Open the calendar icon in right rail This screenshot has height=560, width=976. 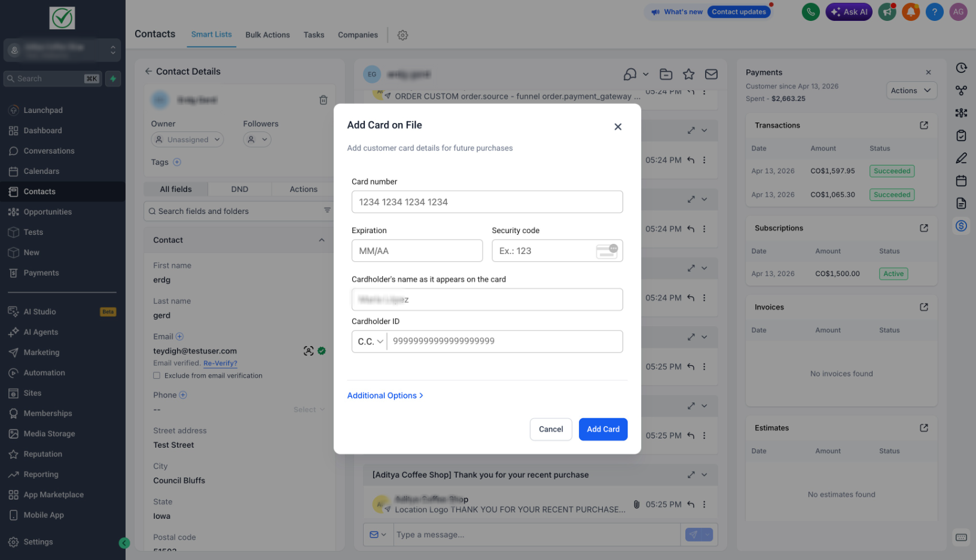pos(961,180)
